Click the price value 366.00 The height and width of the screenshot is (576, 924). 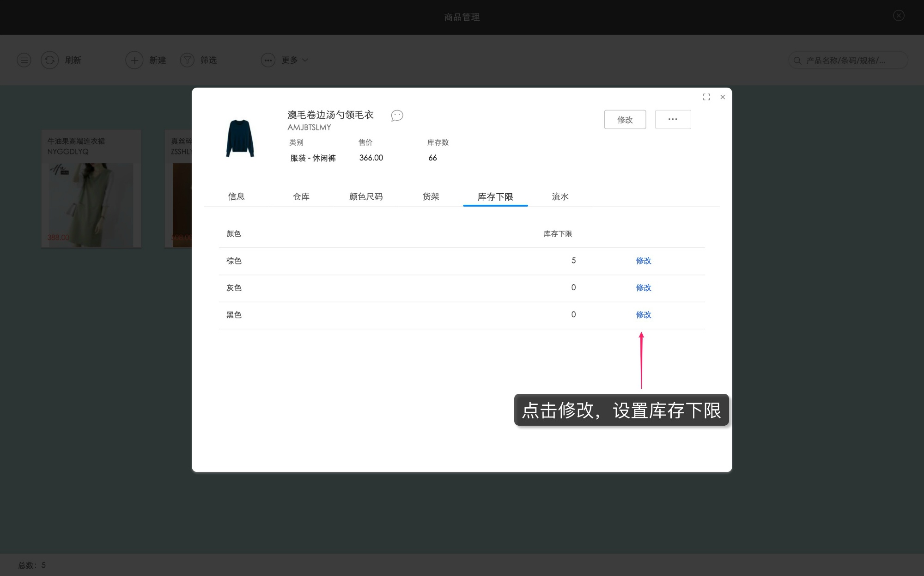(371, 158)
